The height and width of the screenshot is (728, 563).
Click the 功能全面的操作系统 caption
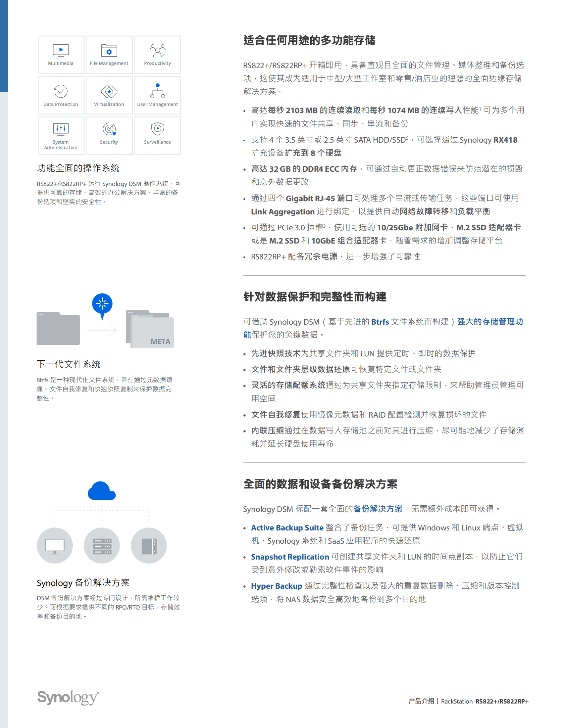tap(78, 168)
